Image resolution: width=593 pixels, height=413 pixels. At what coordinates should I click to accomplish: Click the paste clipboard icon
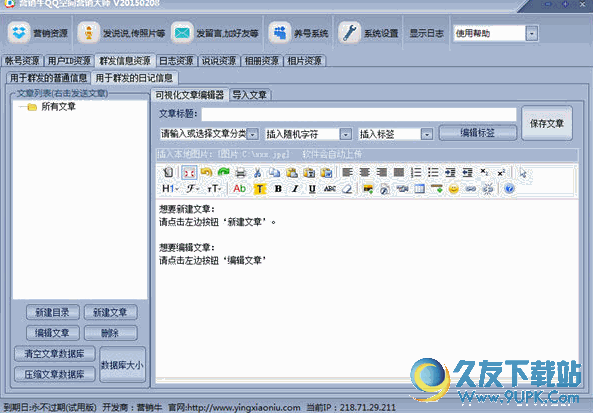(292, 172)
